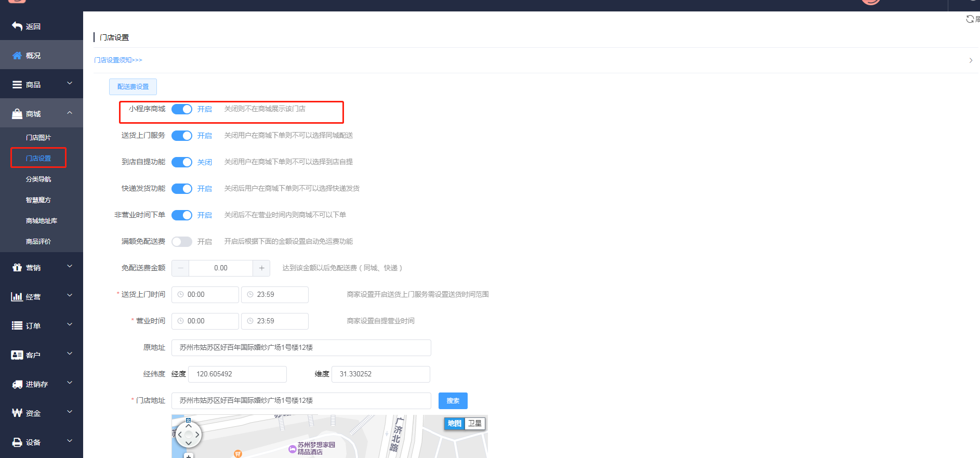The image size is (980, 458).
Task: Click the 客户 contact card icon
Action: pyautogui.click(x=17, y=355)
